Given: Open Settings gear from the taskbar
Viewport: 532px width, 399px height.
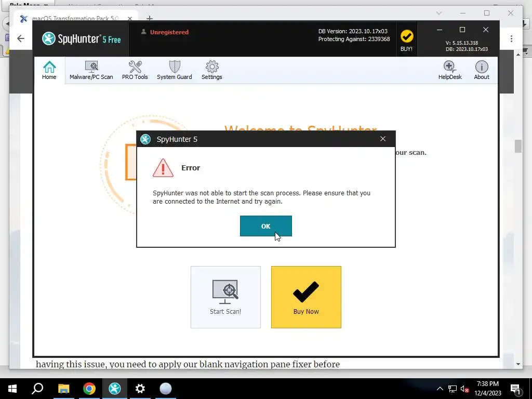Looking at the screenshot, I should click(x=140, y=389).
